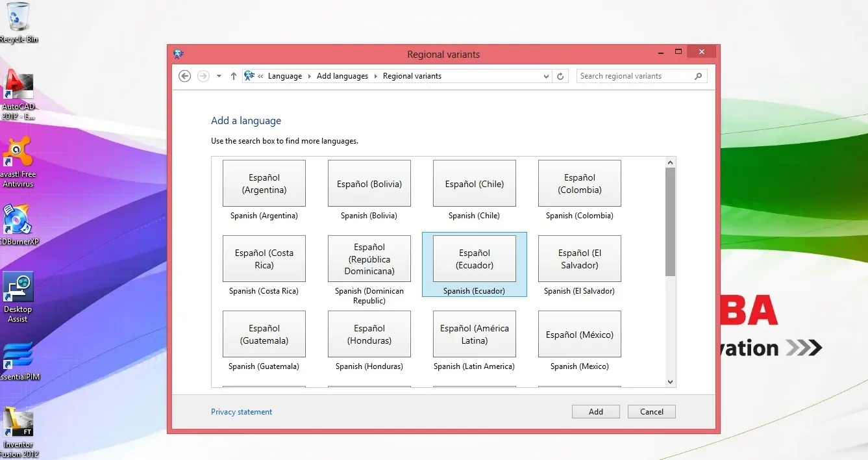Select Español (Bolivia) tile
Viewport: 868px width, 460px height.
point(369,183)
